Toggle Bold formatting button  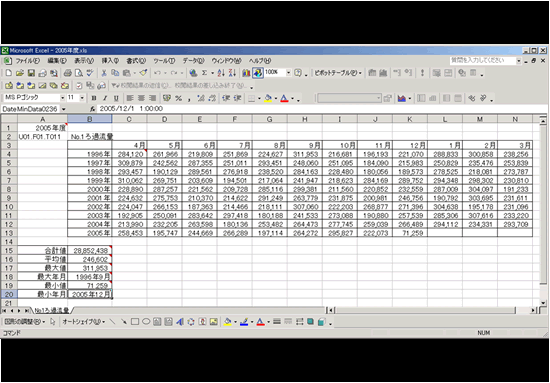[x=94, y=99]
